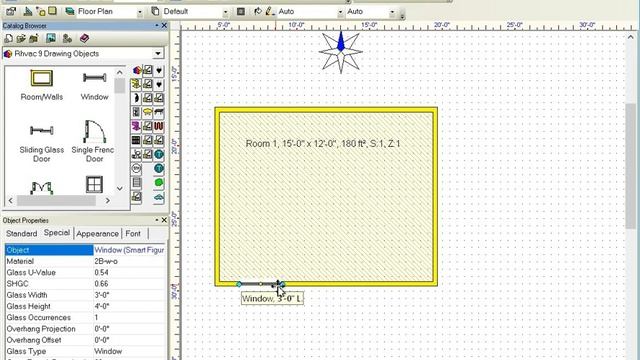Image resolution: width=640 pixels, height=360 pixels.
Task: Select the window on the bottom wall
Action: click(260, 284)
